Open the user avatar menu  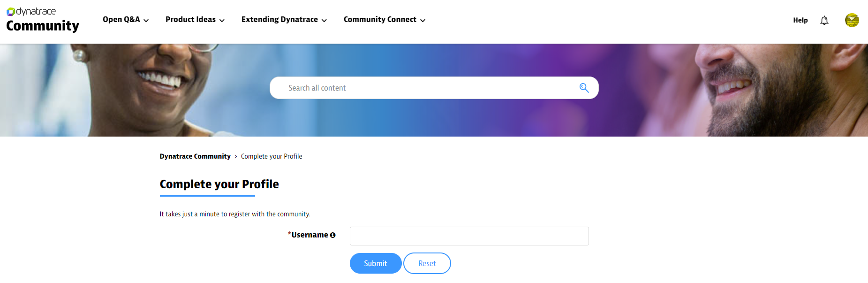pos(852,20)
